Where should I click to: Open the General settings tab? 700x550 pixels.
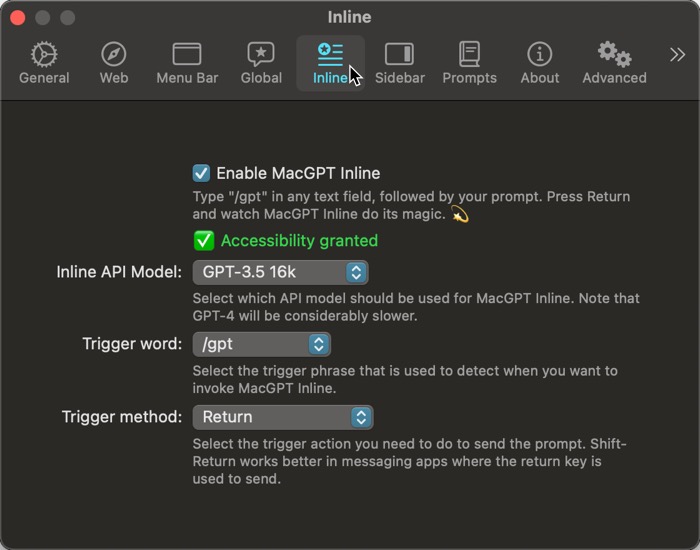click(x=44, y=63)
